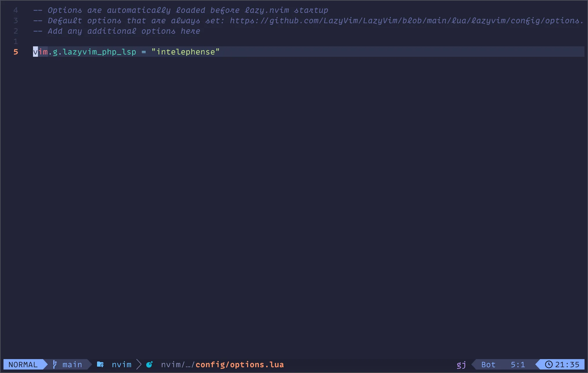Click the Bot scroll position indicator
Viewport: 588px width, 373px height.
pyautogui.click(x=488, y=365)
